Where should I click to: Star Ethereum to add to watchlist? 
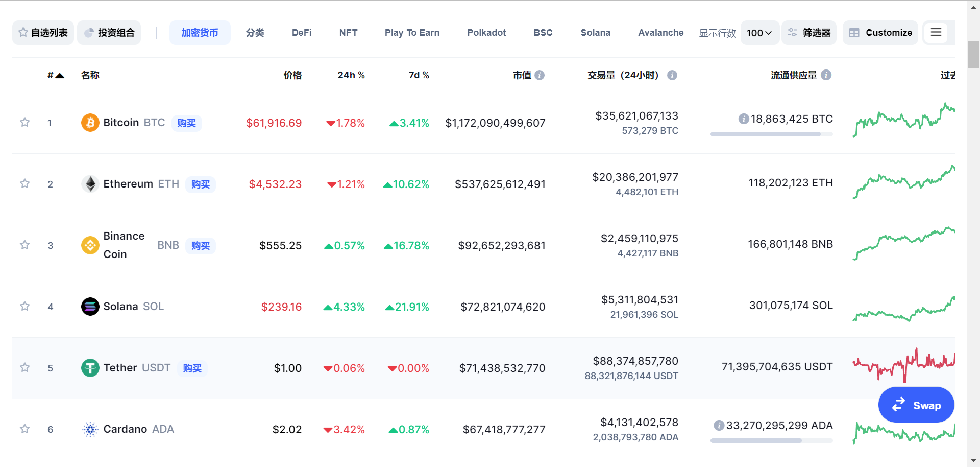coord(24,183)
